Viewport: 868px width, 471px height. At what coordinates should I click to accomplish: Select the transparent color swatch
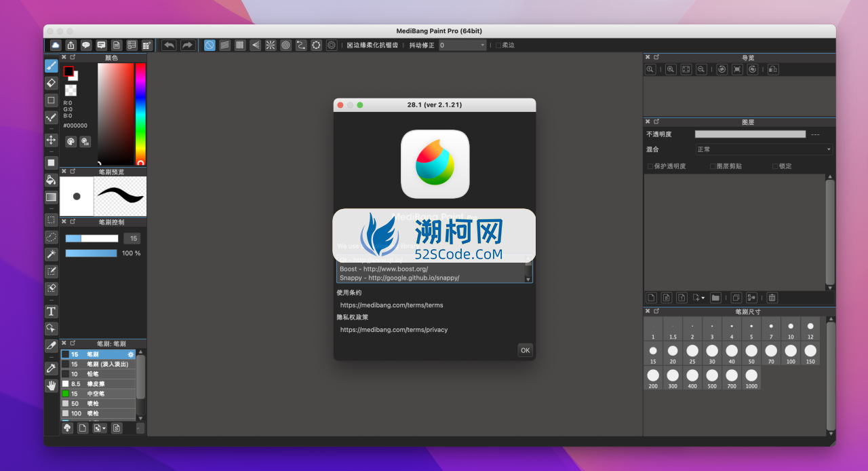(71, 90)
